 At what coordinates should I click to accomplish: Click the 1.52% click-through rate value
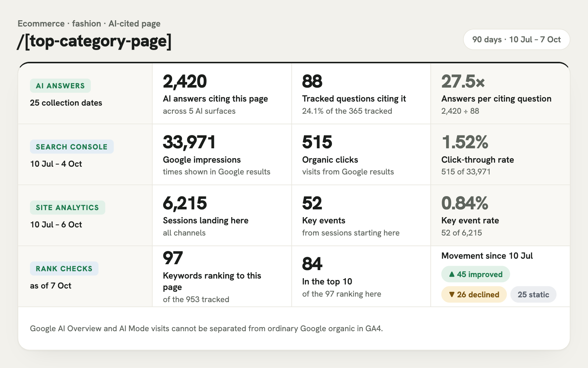[x=465, y=142]
